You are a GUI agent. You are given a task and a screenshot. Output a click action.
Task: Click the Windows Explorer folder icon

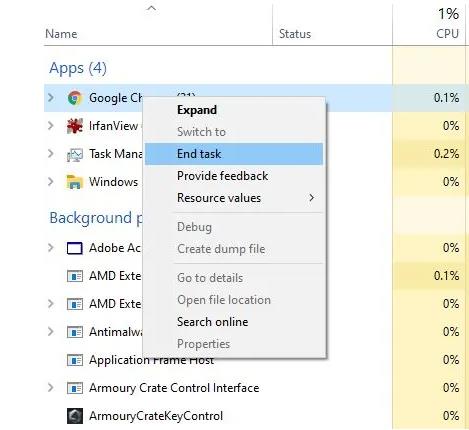(75, 182)
